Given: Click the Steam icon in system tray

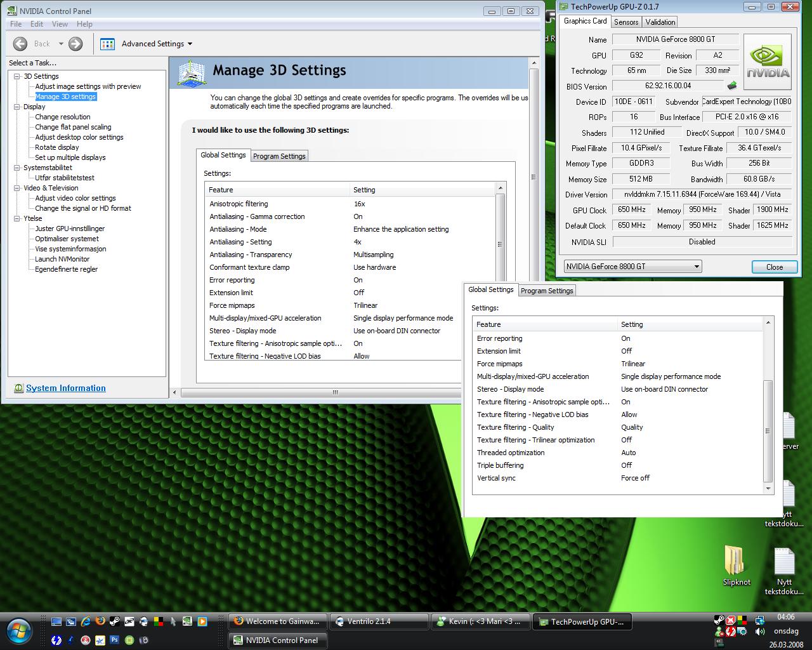Looking at the screenshot, I should (719, 620).
